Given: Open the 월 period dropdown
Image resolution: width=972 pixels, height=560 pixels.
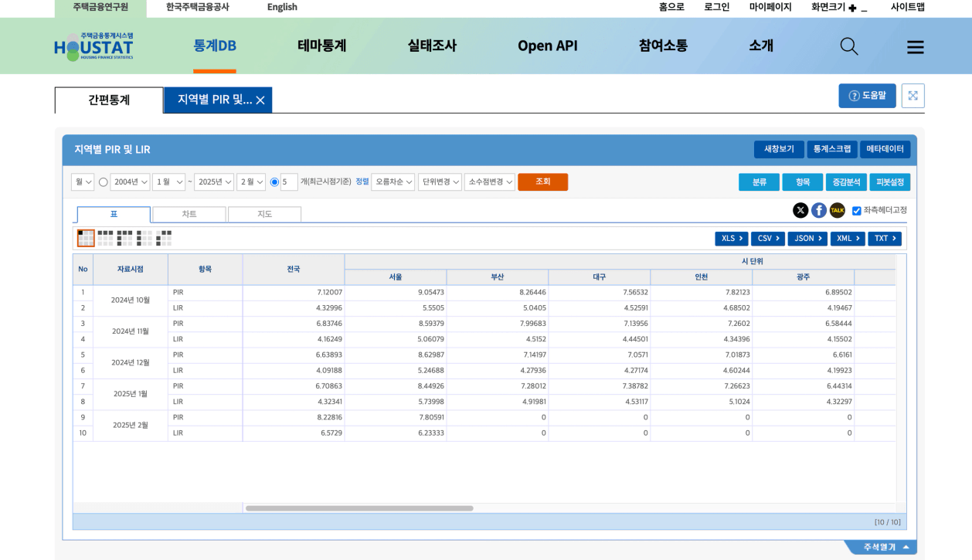Looking at the screenshot, I should (x=83, y=182).
